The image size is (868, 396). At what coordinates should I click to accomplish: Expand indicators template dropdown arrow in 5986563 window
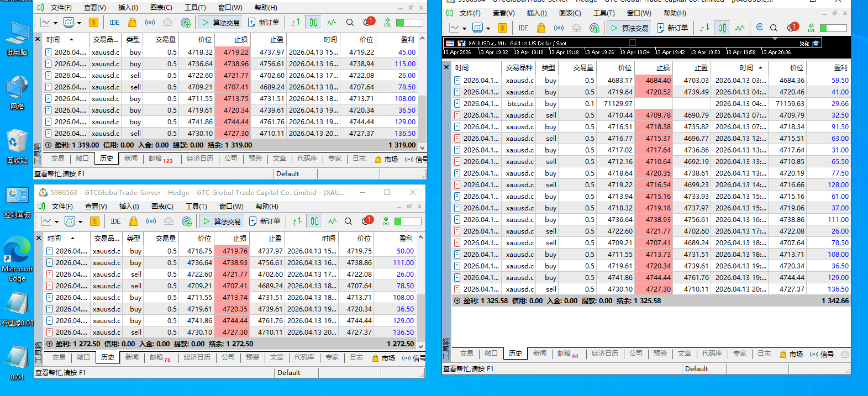tap(80, 222)
